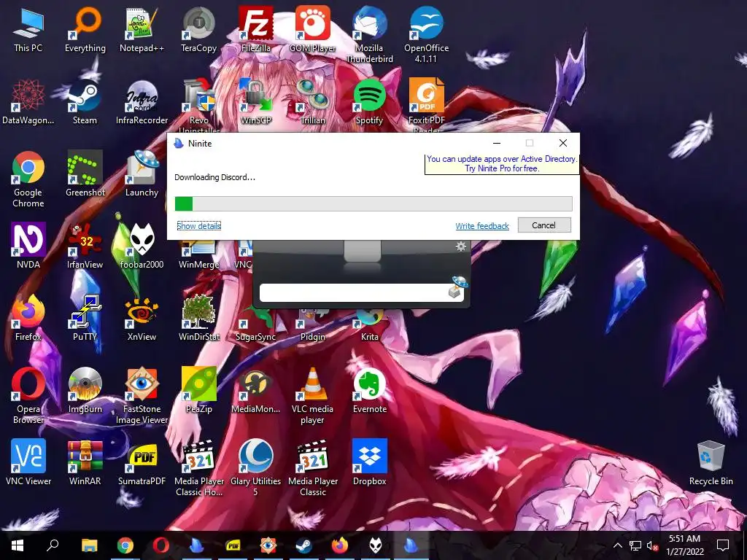
Task: Select the VLC media player desktop icon
Action: pyautogui.click(x=312, y=396)
